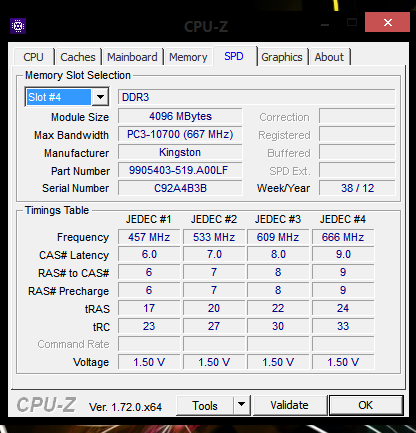Open the Mainboard tab

(x=132, y=57)
